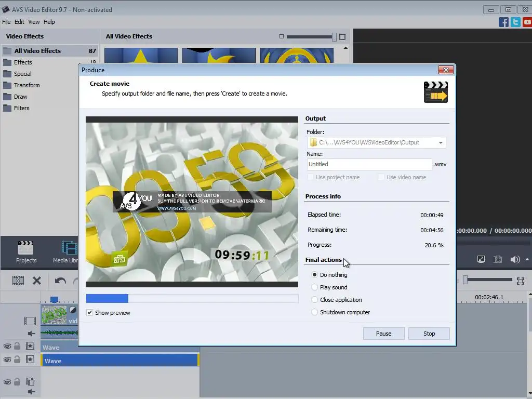
Task: Open the Projects section
Action: pyautogui.click(x=26, y=252)
